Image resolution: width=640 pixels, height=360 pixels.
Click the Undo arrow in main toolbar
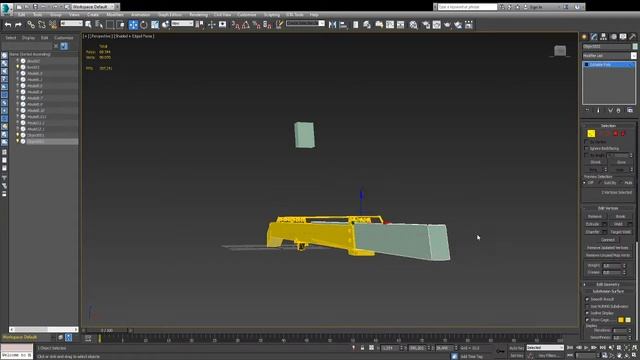8,25
